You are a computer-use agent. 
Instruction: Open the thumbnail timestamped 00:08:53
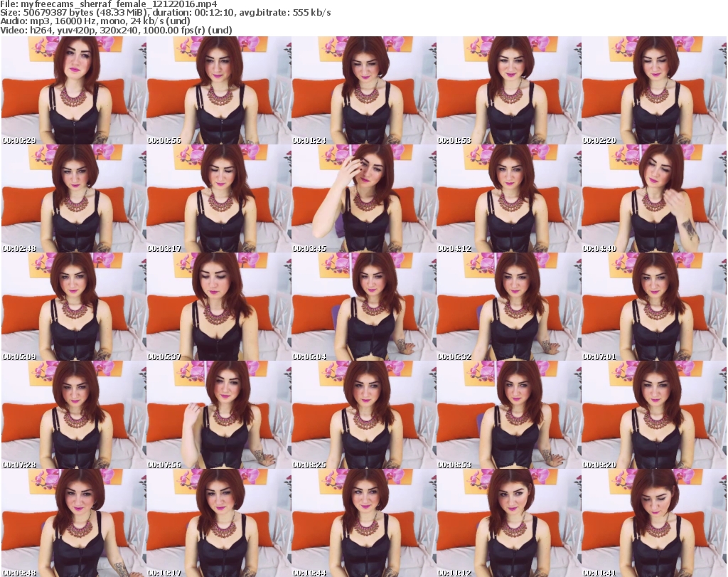coord(509,415)
